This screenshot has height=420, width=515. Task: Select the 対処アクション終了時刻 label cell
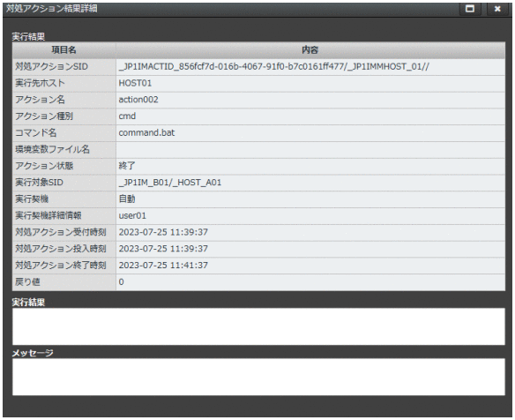point(64,266)
